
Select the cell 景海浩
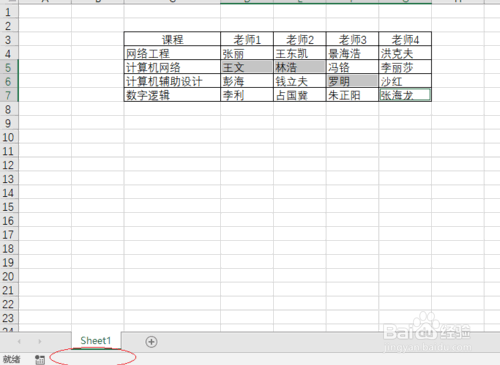pos(352,53)
